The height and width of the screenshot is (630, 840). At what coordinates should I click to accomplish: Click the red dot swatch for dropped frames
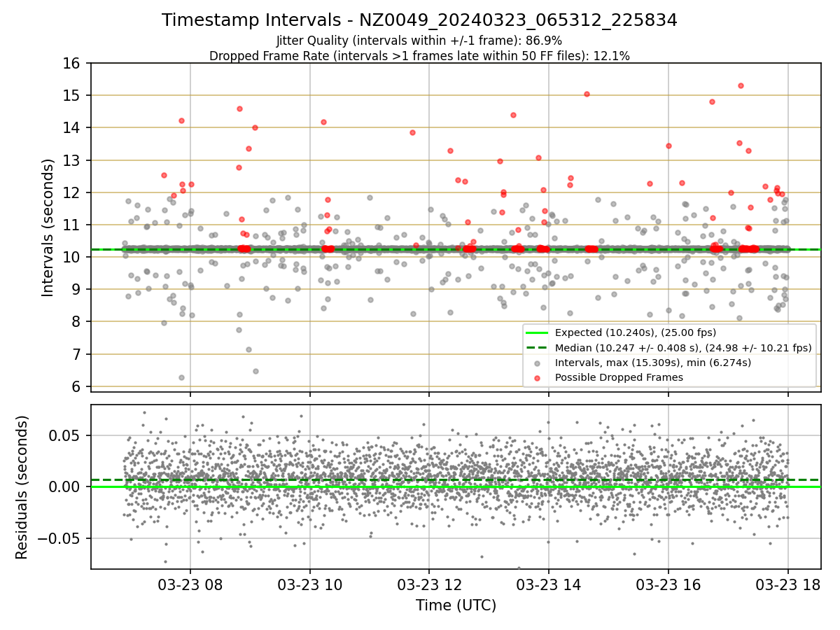538,377
